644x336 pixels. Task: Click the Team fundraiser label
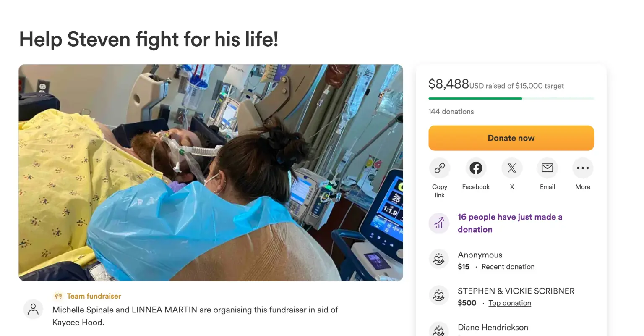pos(94,296)
